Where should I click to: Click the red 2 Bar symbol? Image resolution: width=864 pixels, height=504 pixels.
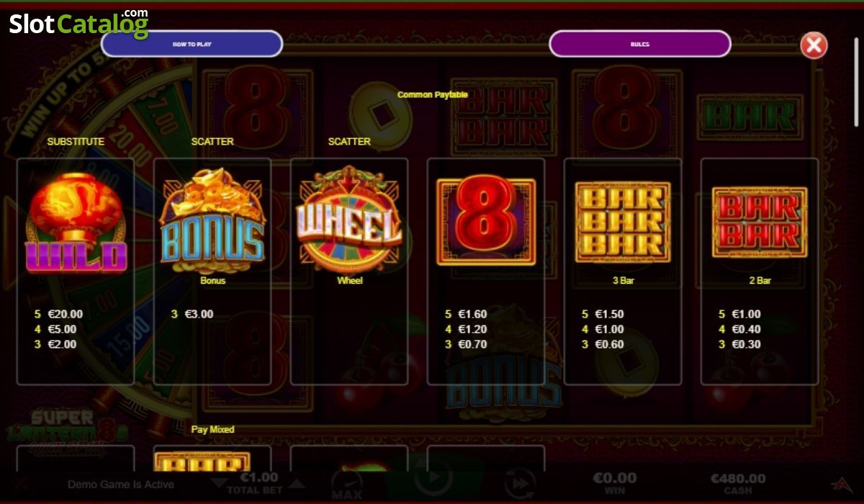tap(760, 222)
